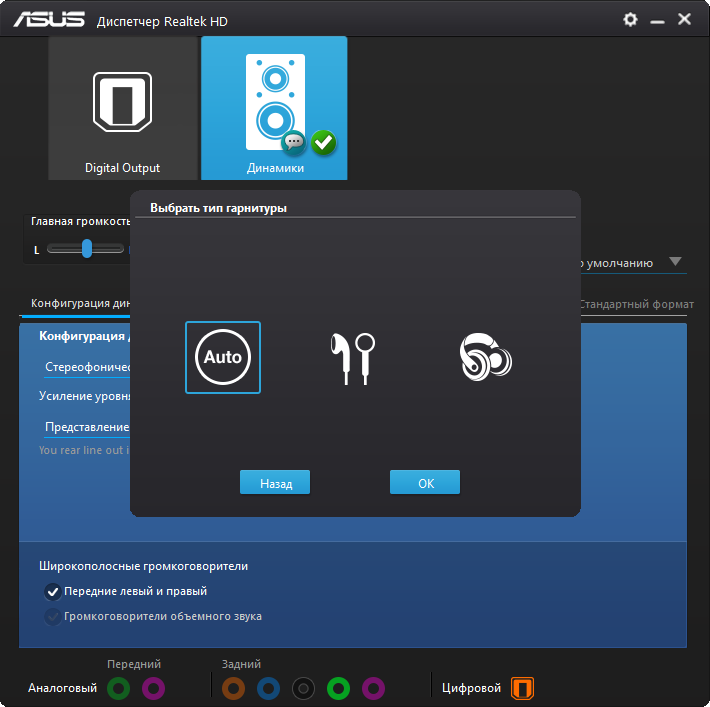
Task: Switch to Стандартный формат tab
Action: point(636,304)
